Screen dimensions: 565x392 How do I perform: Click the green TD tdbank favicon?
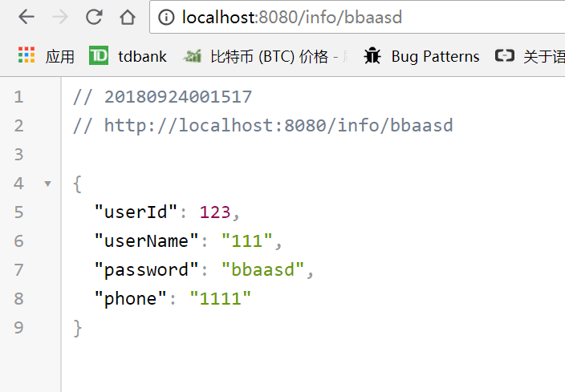[99, 55]
